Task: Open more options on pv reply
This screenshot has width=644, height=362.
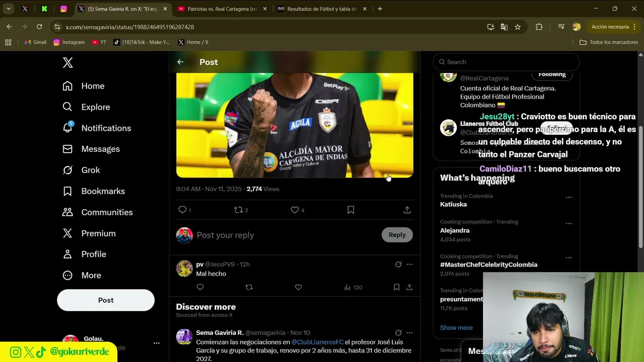Action: [410, 264]
